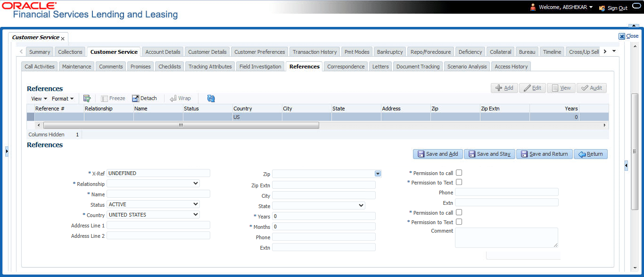Click the Add button
This screenshot has width=644, height=277.
(x=504, y=88)
